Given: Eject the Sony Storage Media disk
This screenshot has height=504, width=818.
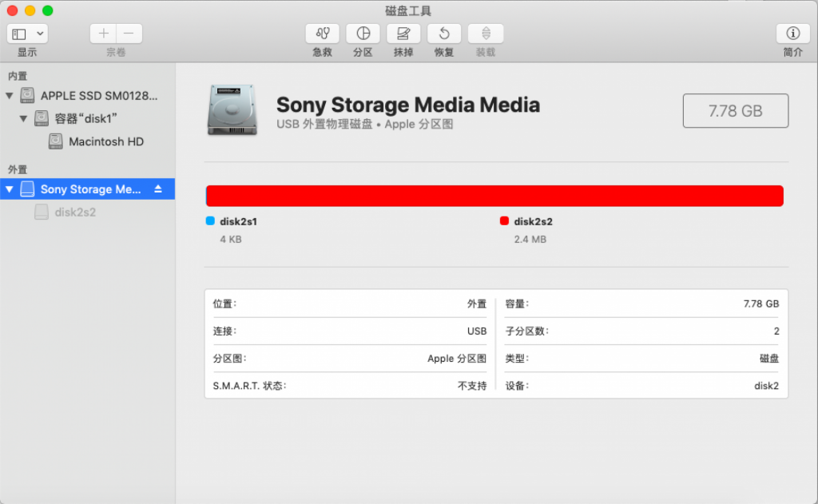Looking at the screenshot, I should [x=158, y=189].
